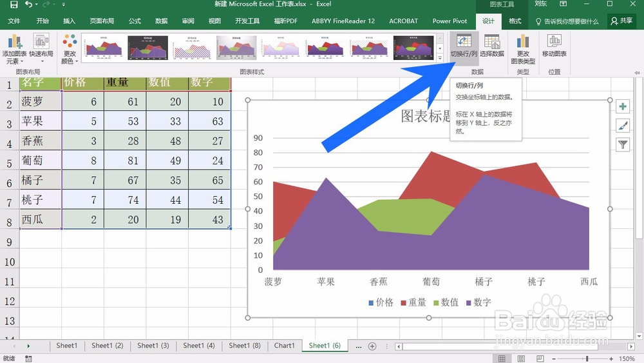Select the 数字 legend entry
The width and height of the screenshot is (644, 363).
tap(479, 302)
